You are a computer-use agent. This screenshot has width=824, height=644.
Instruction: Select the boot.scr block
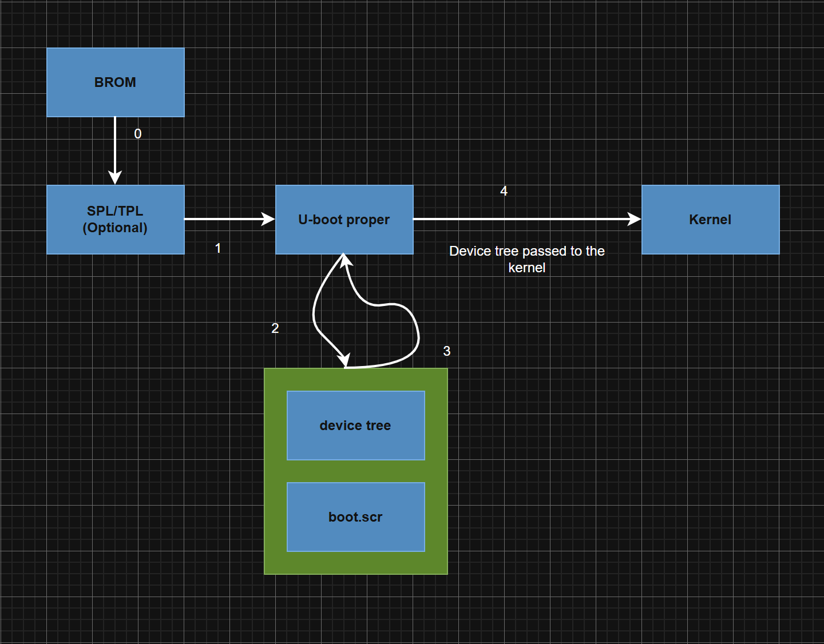tap(356, 517)
